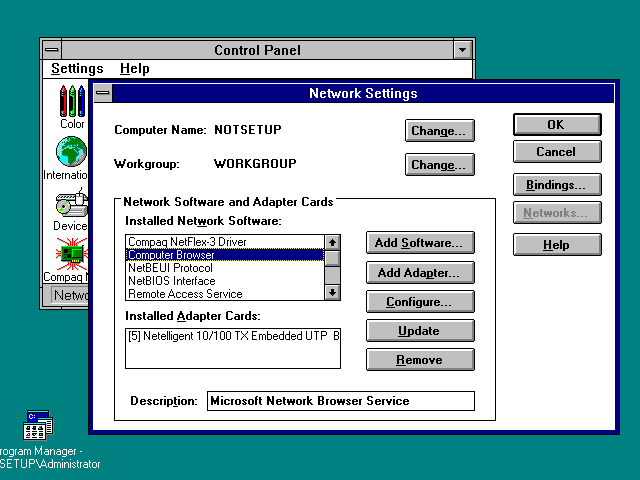Select NetBIOS Interface in software list
This screenshot has height=480, width=640.
click(225, 281)
